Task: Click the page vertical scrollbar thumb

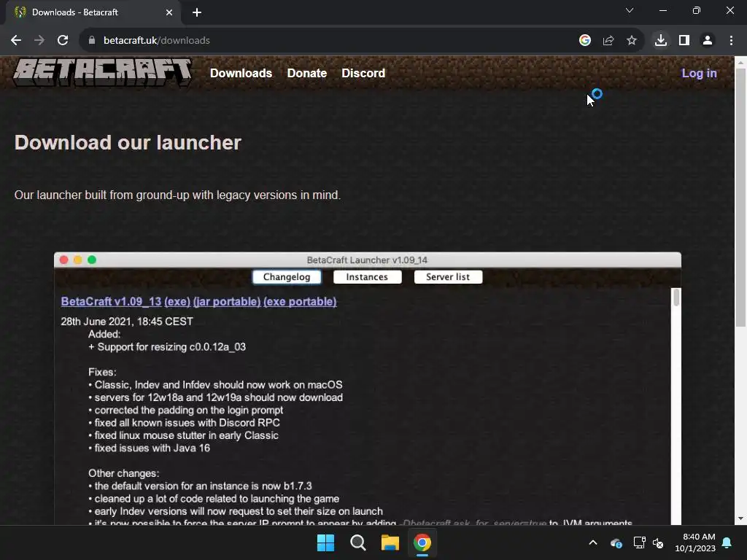Action: 740,198
